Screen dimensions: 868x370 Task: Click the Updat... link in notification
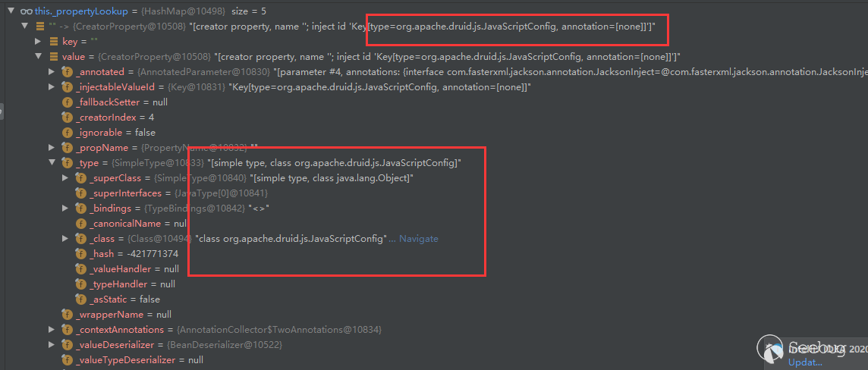point(806,363)
